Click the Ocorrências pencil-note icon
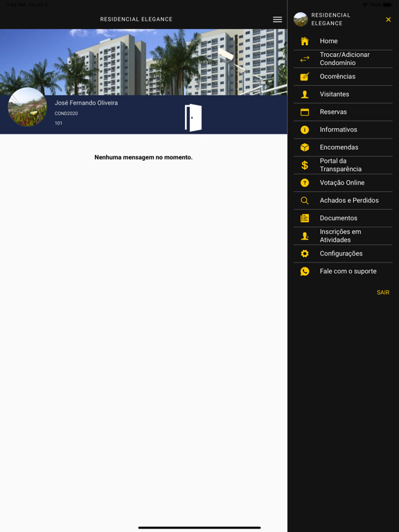Viewport: 399px width, 532px height. [305, 76]
